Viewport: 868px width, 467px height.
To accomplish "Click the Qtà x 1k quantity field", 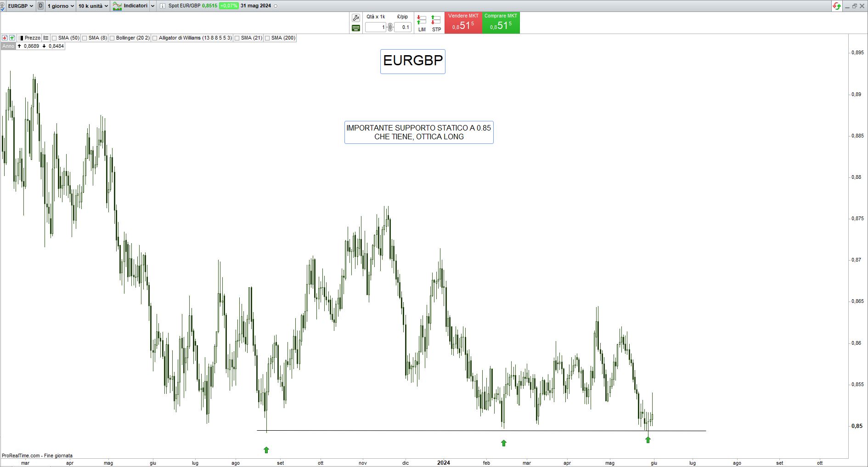I will 376,27.
